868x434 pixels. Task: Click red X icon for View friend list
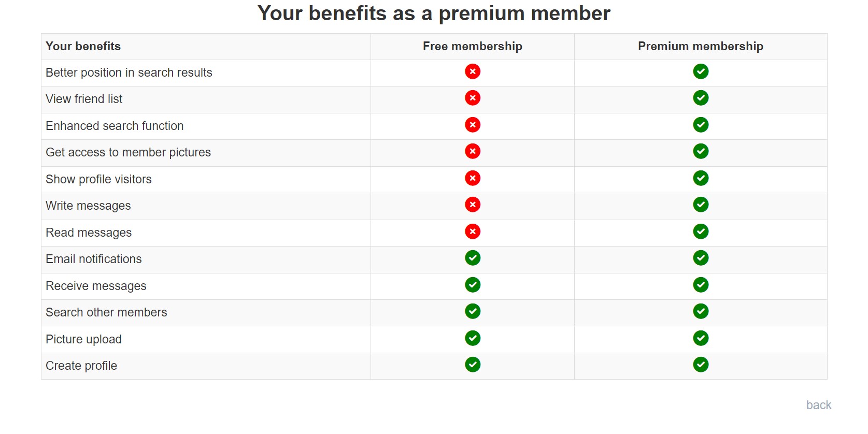pyautogui.click(x=473, y=98)
